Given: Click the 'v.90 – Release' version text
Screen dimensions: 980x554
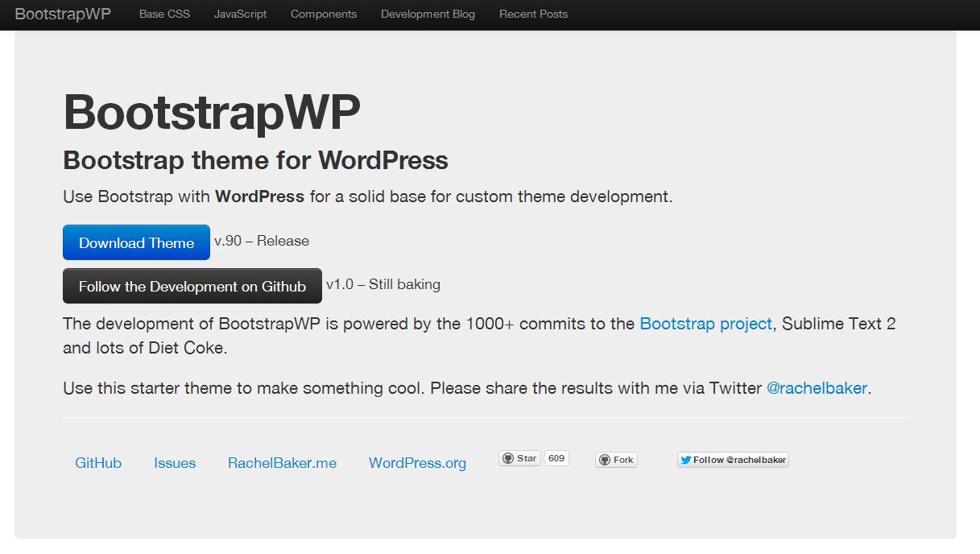Looking at the screenshot, I should [x=262, y=241].
